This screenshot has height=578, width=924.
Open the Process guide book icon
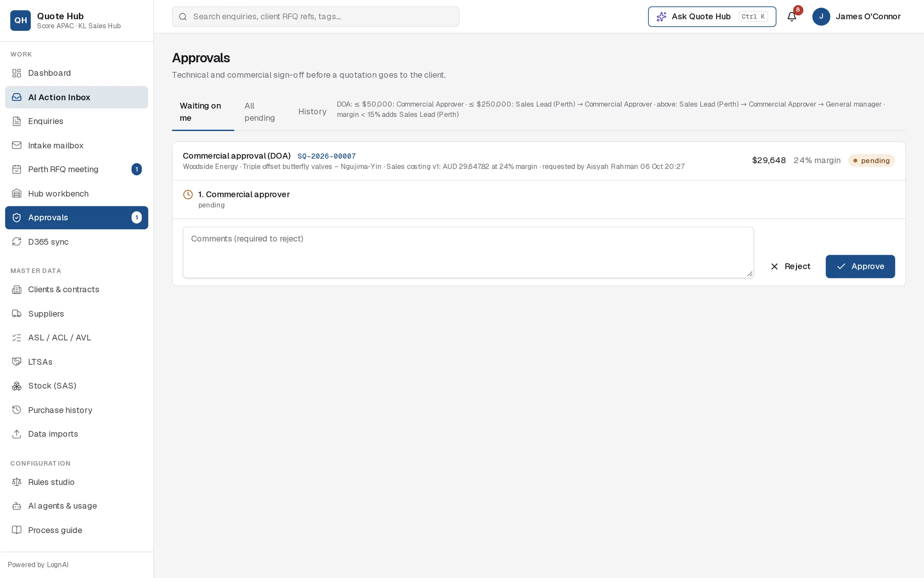tap(17, 530)
